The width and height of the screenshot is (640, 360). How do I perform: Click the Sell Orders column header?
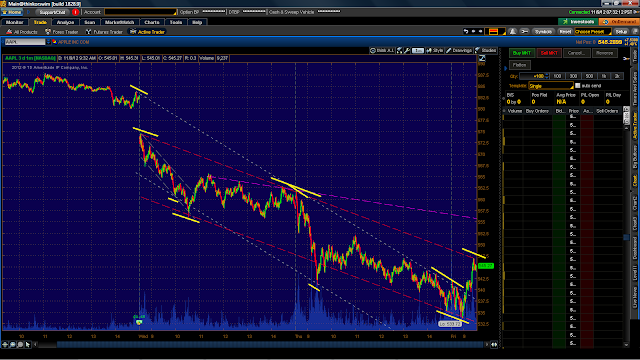607,111
